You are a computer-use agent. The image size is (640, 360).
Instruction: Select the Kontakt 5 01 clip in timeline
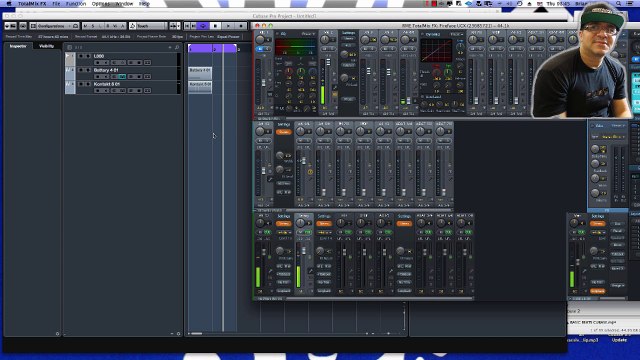(200, 87)
